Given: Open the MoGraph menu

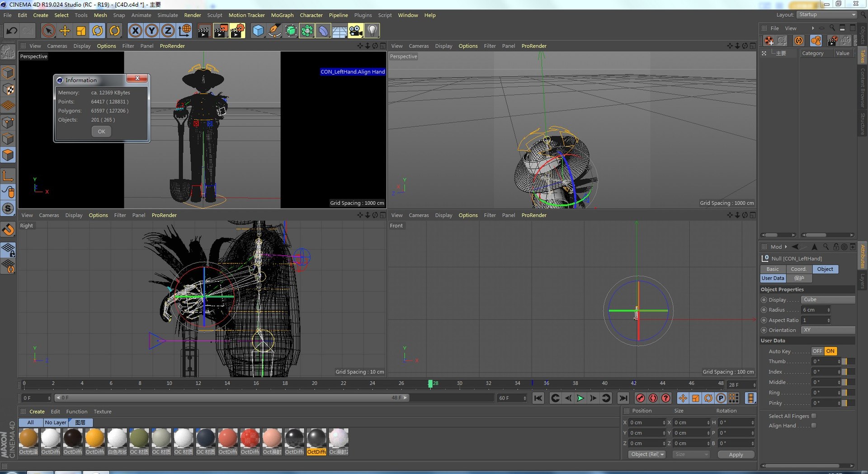Looking at the screenshot, I should click(x=282, y=15).
